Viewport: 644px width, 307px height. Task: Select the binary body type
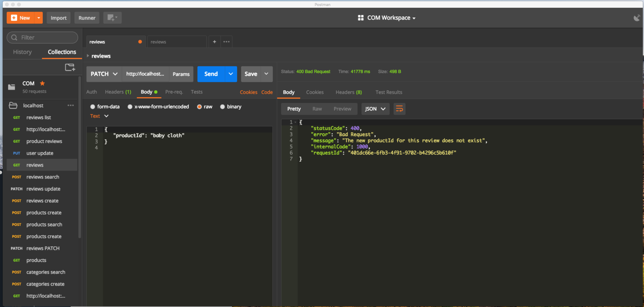point(223,107)
